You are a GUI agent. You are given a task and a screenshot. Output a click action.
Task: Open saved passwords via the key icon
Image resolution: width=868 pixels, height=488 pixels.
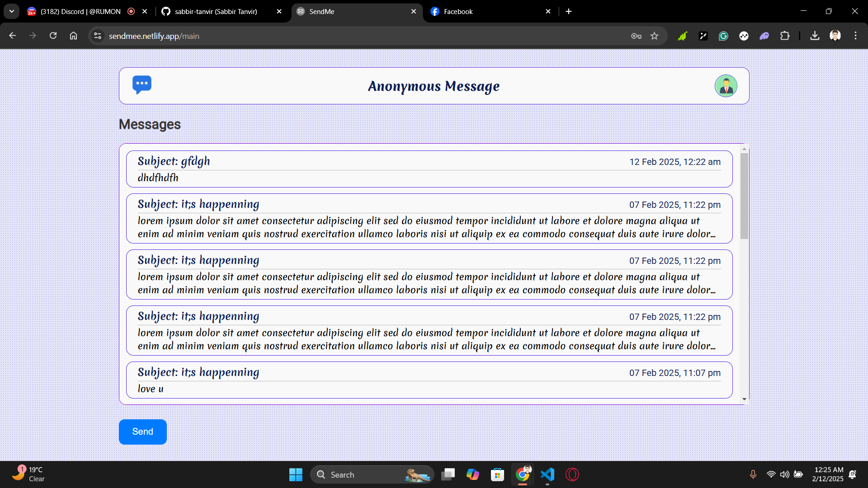(636, 36)
